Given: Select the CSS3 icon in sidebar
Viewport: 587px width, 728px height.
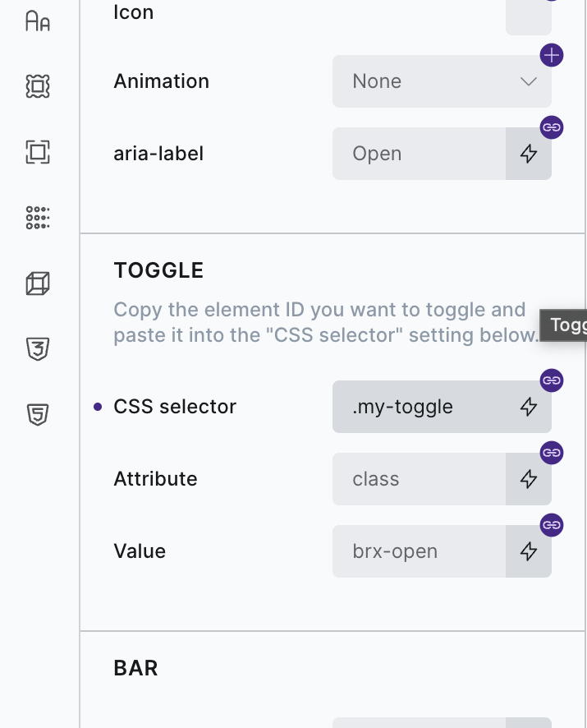Looking at the screenshot, I should coord(38,349).
